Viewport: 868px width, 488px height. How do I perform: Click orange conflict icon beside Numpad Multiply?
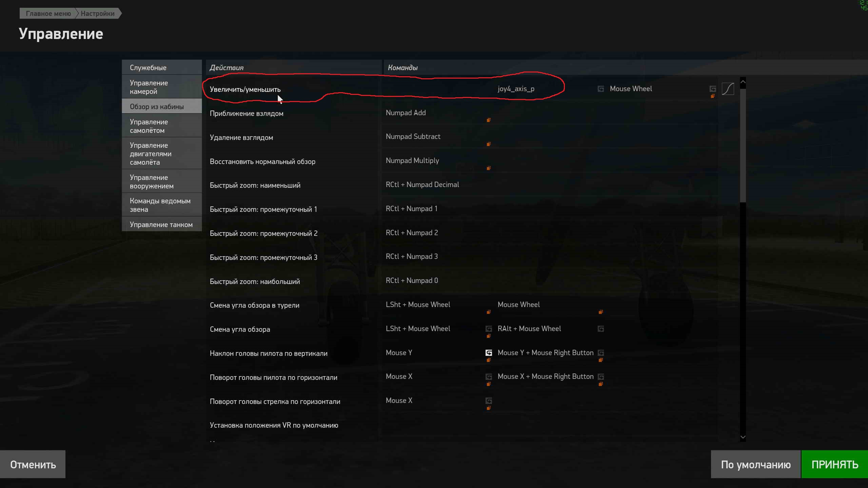click(x=489, y=168)
